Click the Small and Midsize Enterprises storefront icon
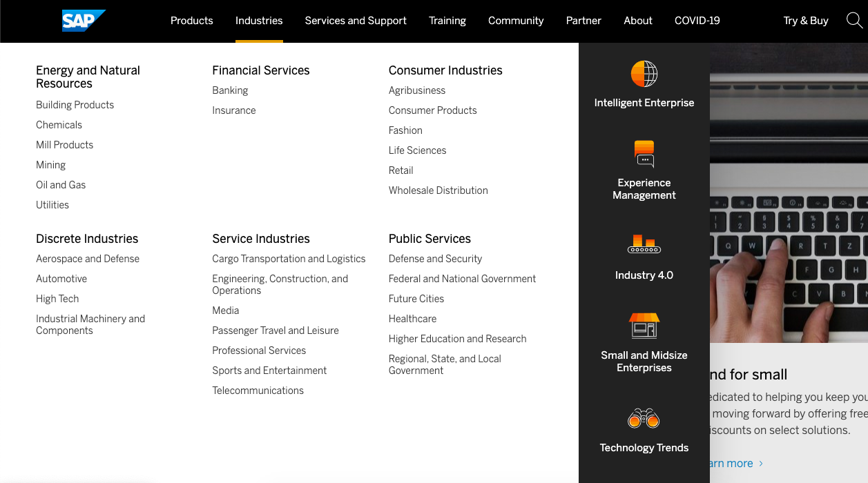The image size is (868, 483). [x=644, y=326]
